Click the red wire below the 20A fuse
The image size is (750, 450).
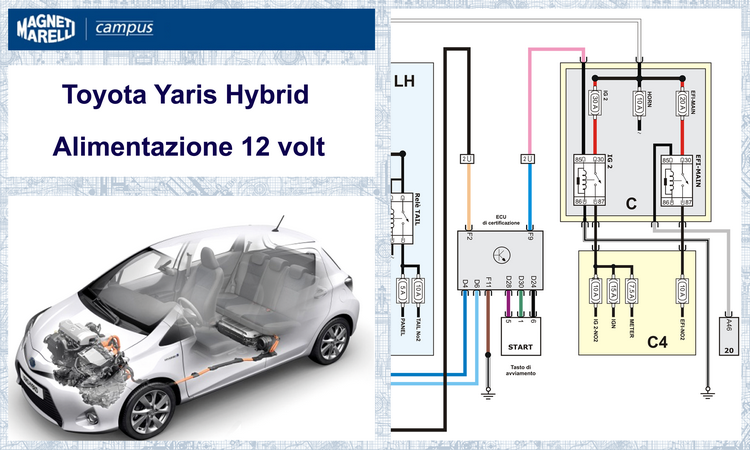tap(682, 135)
